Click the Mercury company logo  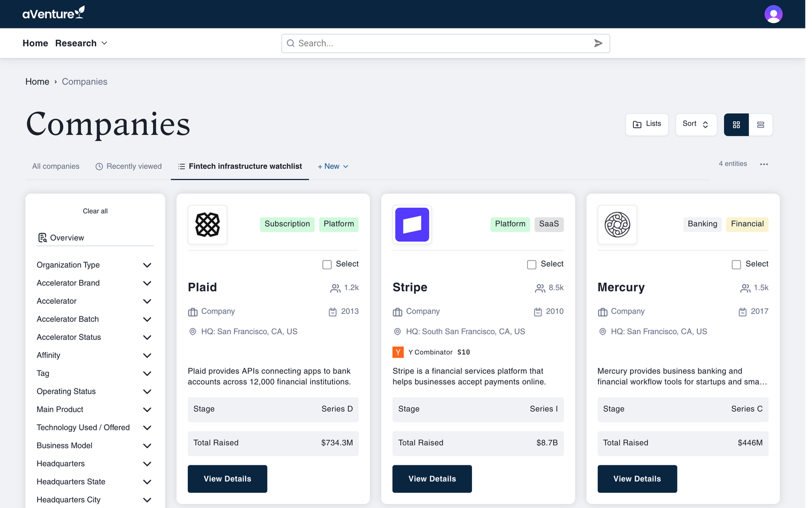point(617,225)
